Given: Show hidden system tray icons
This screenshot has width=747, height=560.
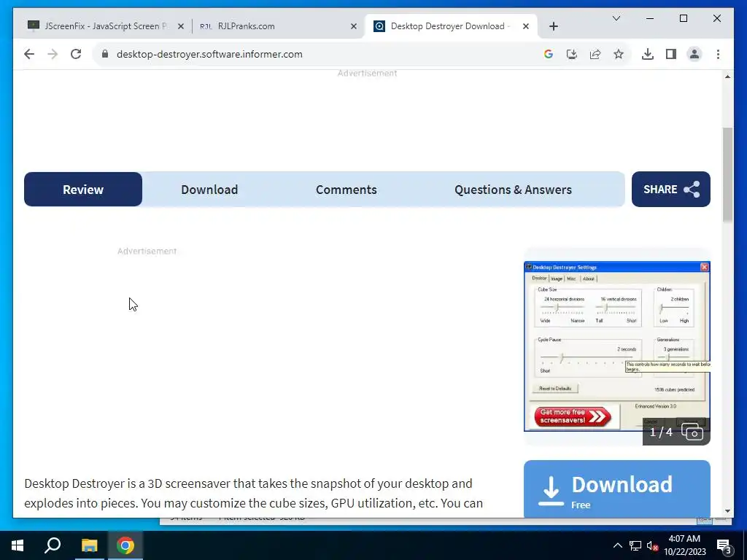Looking at the screenshot, I should coord(617,545).
